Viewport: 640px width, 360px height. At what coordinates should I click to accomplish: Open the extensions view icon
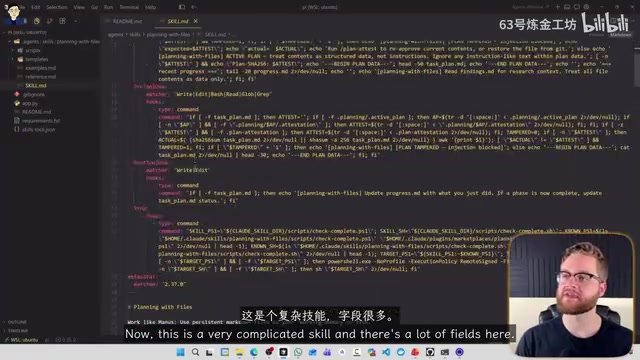click(62, 21)
